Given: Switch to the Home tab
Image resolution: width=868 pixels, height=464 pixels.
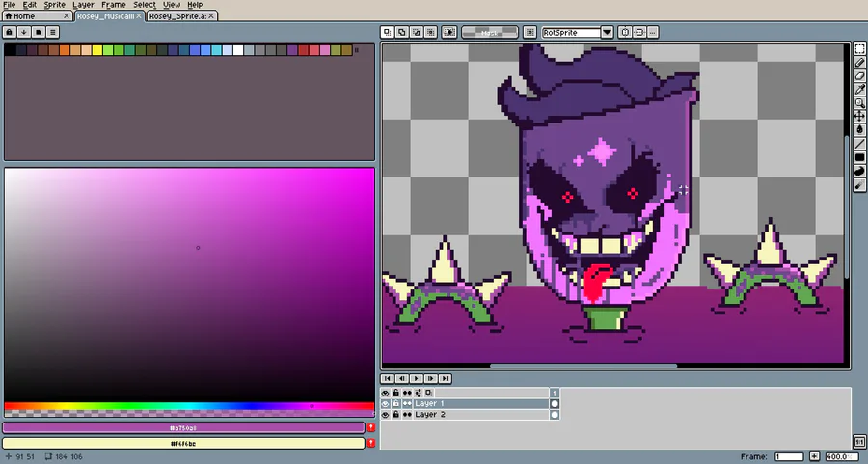Looking at the screenshot, I should coord(37,16).
